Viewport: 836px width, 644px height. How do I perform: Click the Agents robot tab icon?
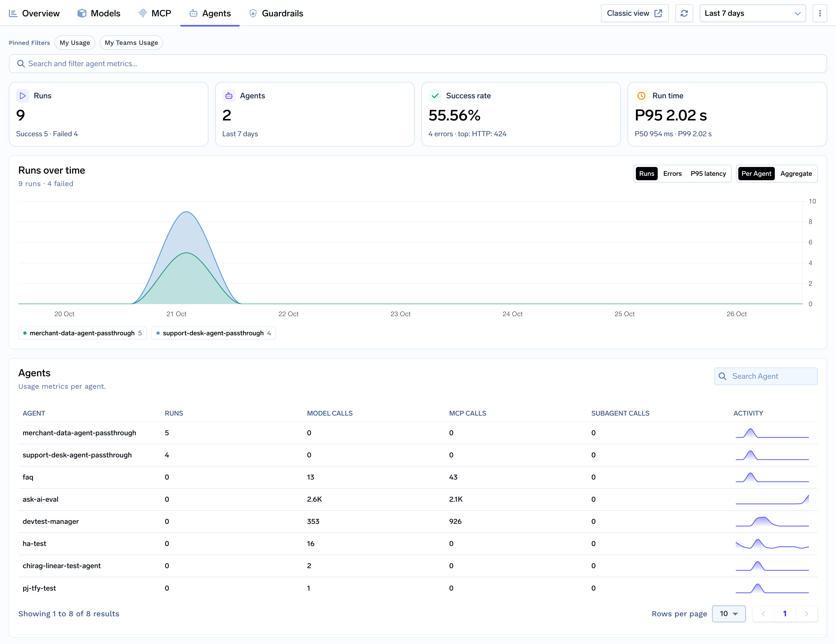(x=193, y=13)
